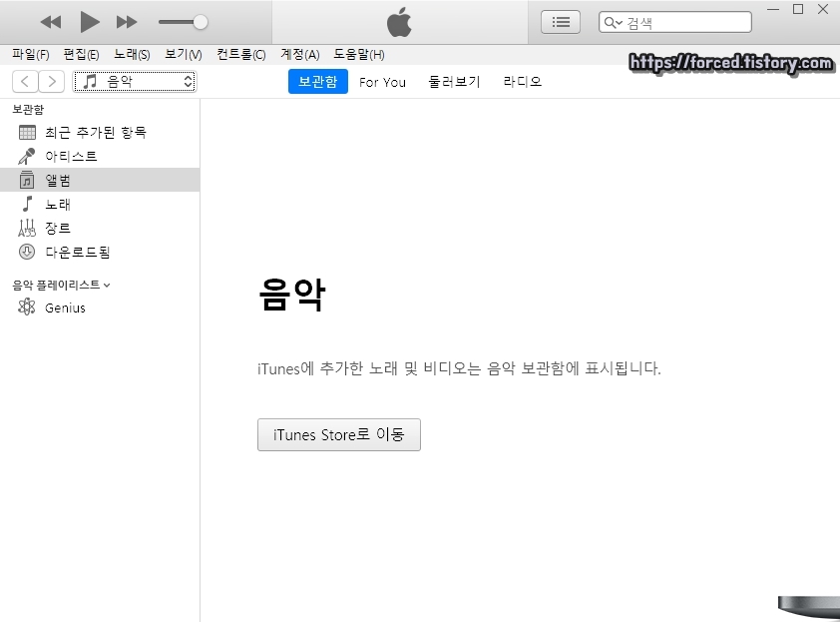Skip forward with the fast-forward button

[127, 22]
